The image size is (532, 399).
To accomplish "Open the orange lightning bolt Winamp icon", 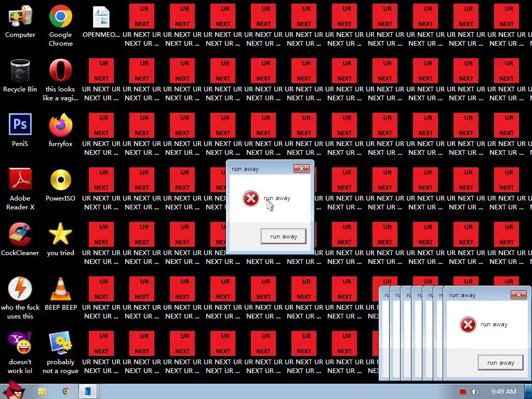I will (20, 298).
